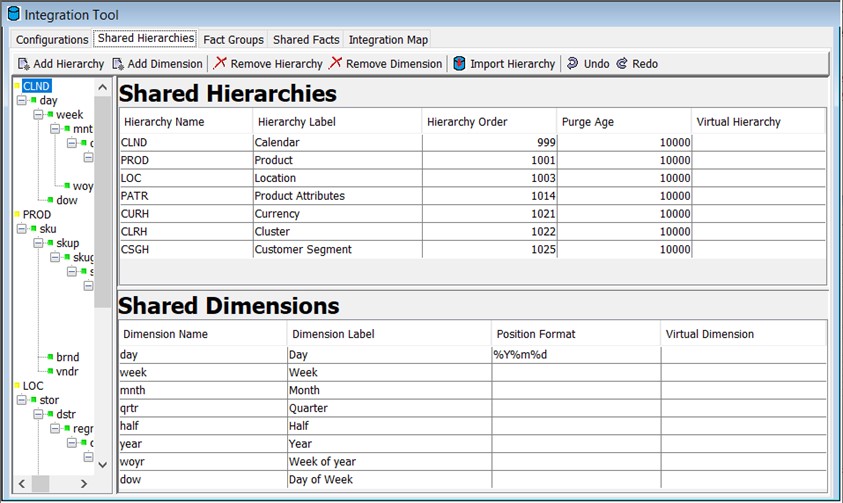This screenshot has width=843, height=503.
Task: Click the Undo arrow icon
Action: tap(573, 63)
